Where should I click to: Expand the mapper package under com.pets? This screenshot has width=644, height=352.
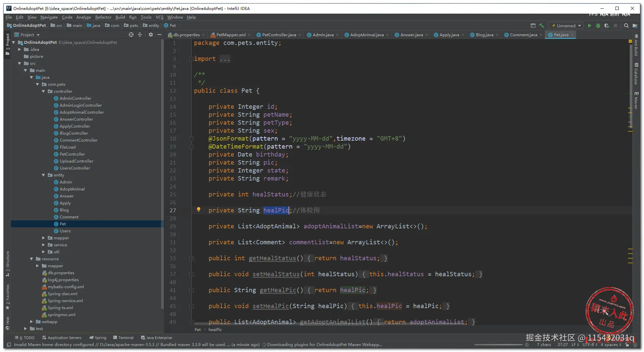pyautogui.click(x=43, y=238)
